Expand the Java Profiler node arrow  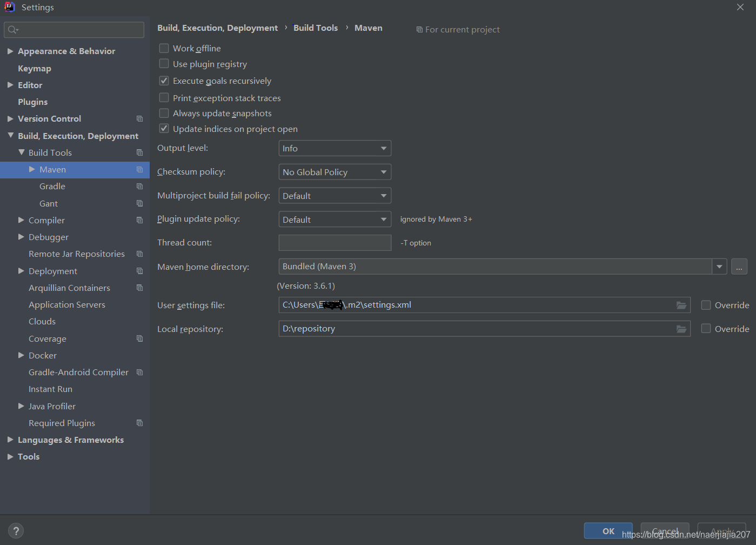(21, 406)
